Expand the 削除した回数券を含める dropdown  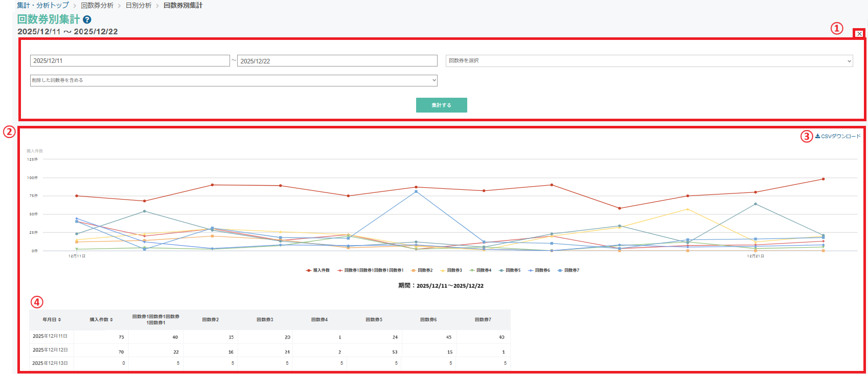(x=234, y=80)
